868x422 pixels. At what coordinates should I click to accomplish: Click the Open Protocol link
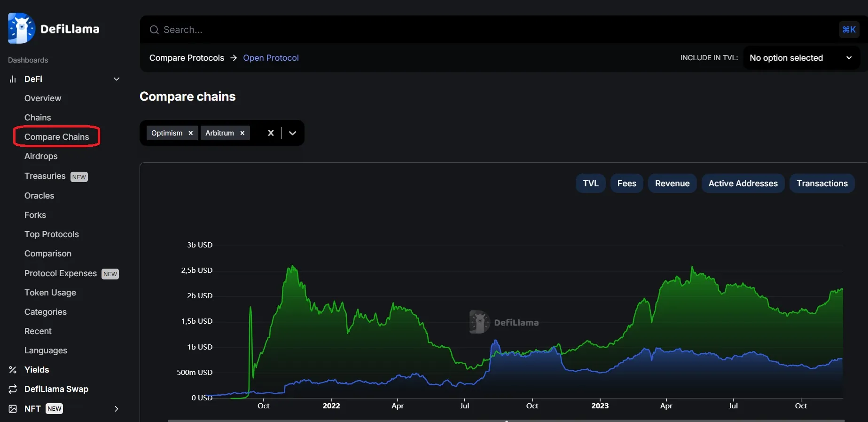pos(271,58)
